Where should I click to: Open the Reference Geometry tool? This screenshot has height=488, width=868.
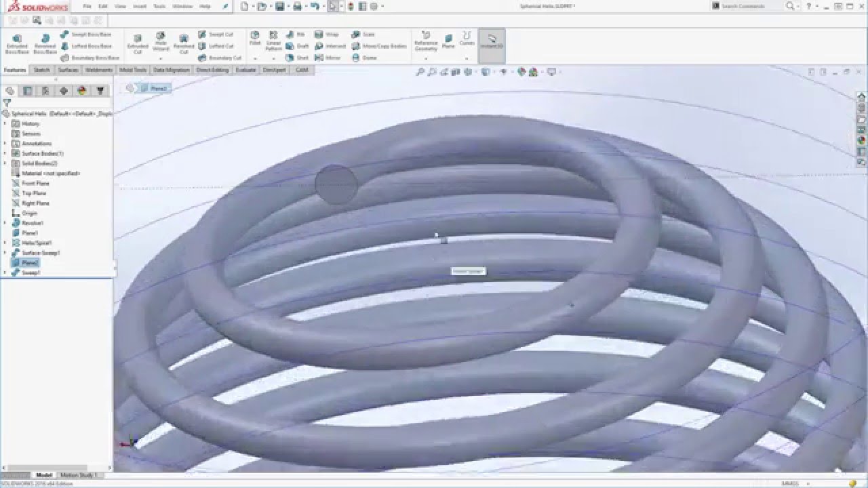point(426,41)
